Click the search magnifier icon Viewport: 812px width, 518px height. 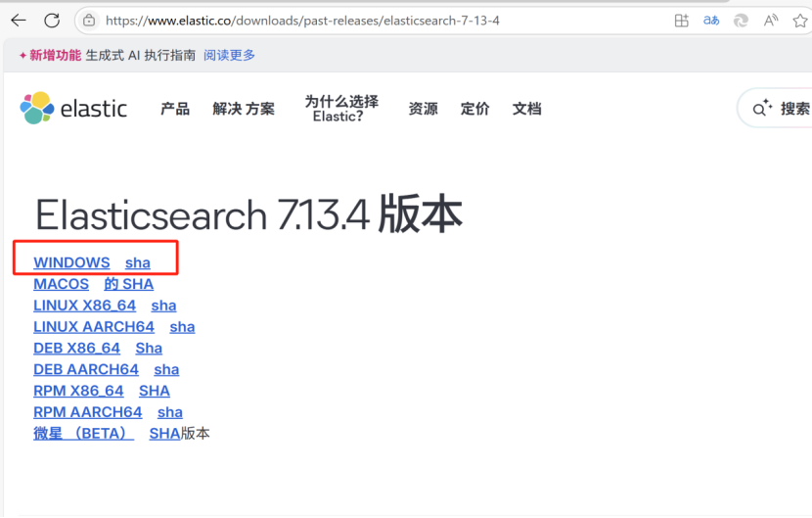762,108
